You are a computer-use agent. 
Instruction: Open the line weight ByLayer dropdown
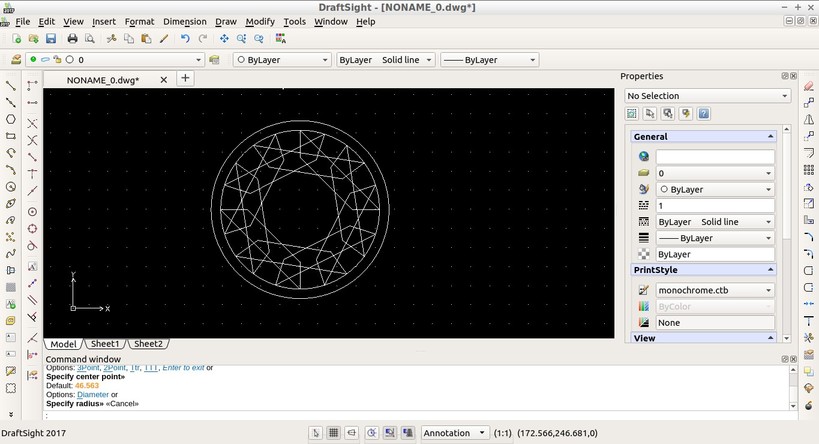(489, 60)
